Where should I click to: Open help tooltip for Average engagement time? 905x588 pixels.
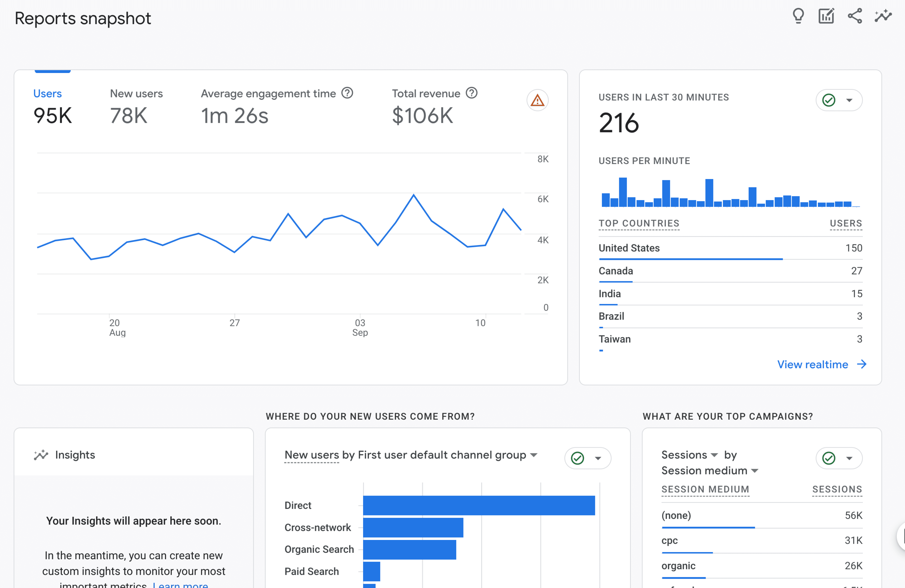point(347,93)
